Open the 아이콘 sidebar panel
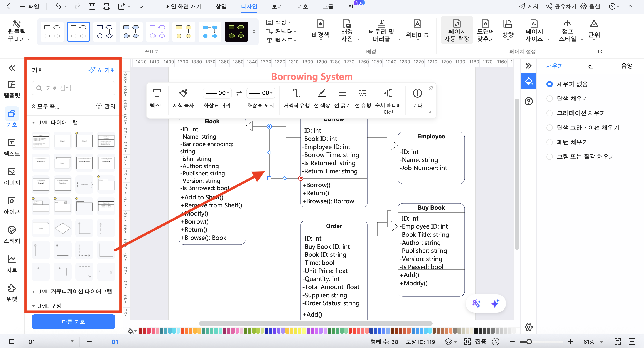644x348 pixels. point(12,206)
